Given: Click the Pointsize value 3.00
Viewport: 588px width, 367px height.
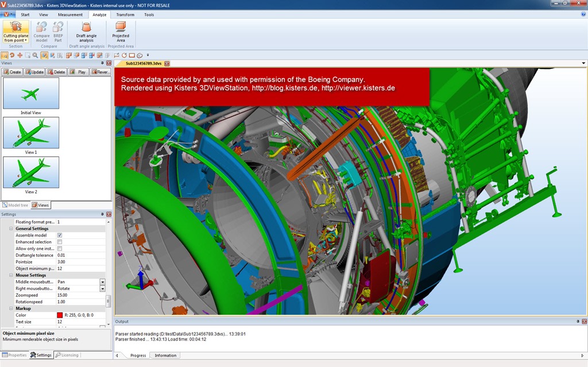Looking at the screenshot, I should 61,262.
